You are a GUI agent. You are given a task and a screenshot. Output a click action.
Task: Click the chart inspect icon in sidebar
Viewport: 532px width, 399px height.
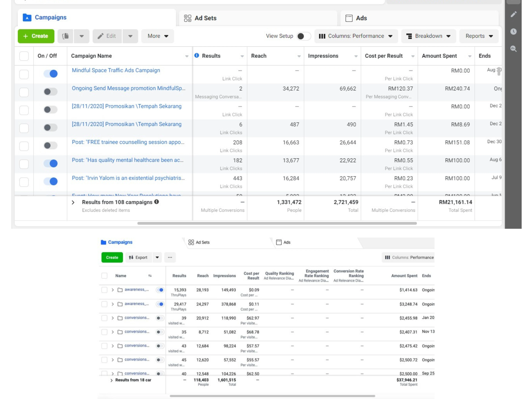(513, 49)
